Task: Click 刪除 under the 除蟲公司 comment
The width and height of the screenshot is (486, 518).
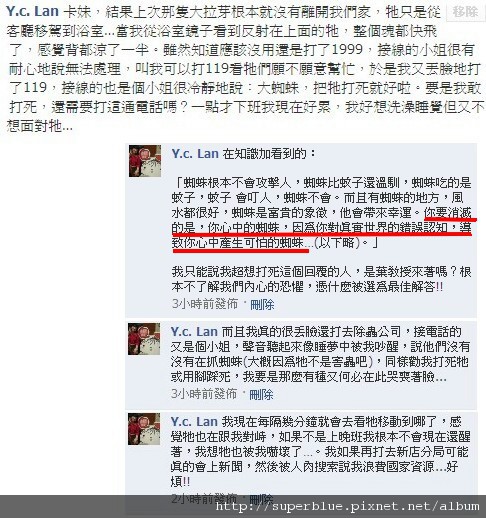Action: point(261,395)
